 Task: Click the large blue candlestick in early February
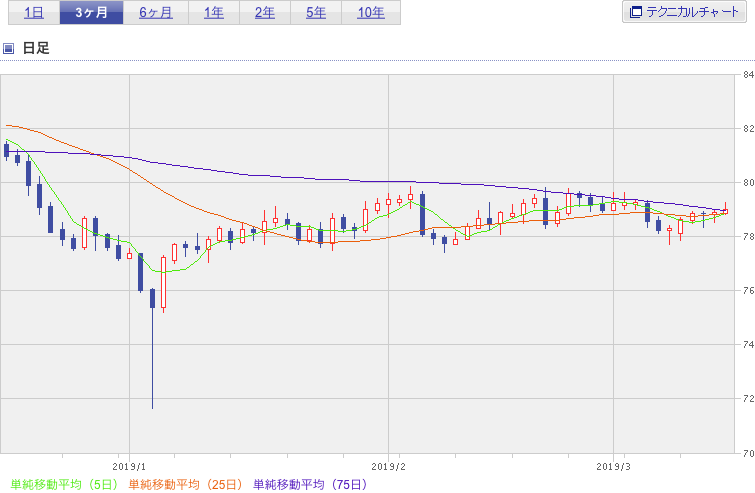422,214
